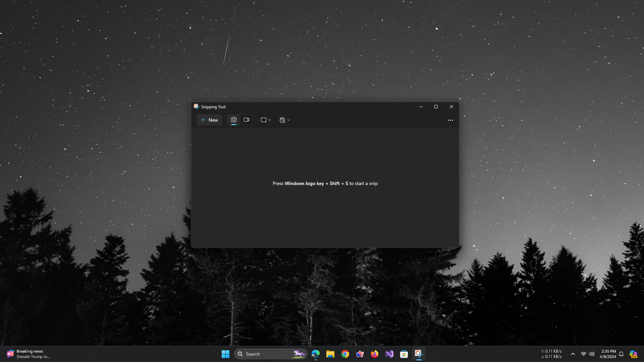Switch to Snip (camera) mode

234,120
